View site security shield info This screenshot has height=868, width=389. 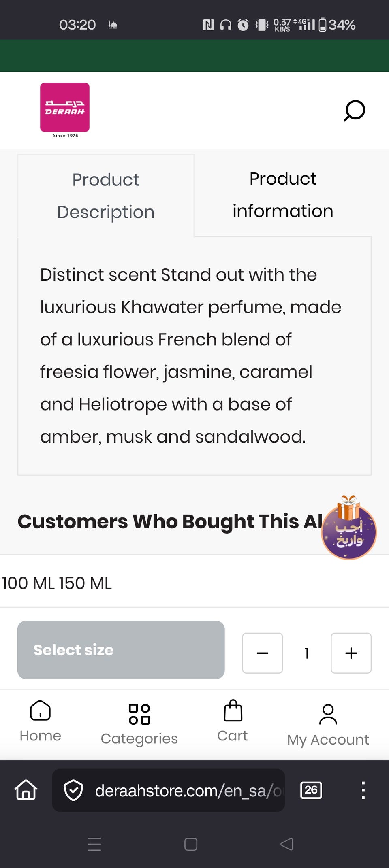73,790
